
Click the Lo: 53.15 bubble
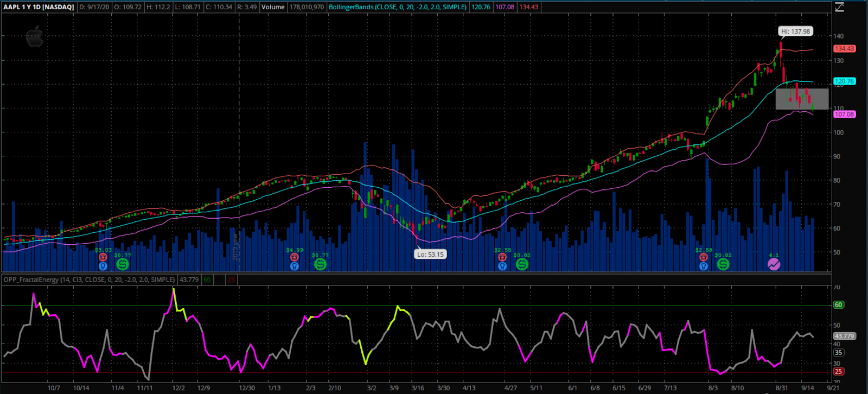tap(431, 254)
